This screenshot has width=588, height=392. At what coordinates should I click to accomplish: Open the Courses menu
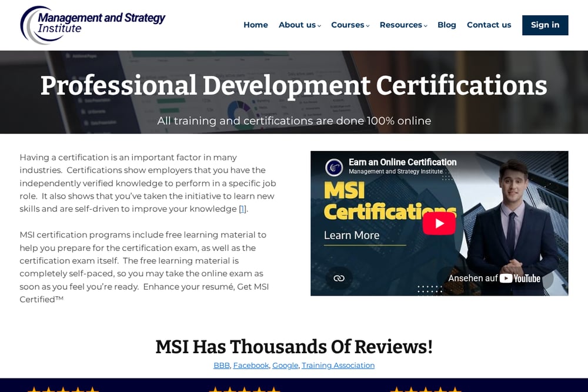pos(348,25)
